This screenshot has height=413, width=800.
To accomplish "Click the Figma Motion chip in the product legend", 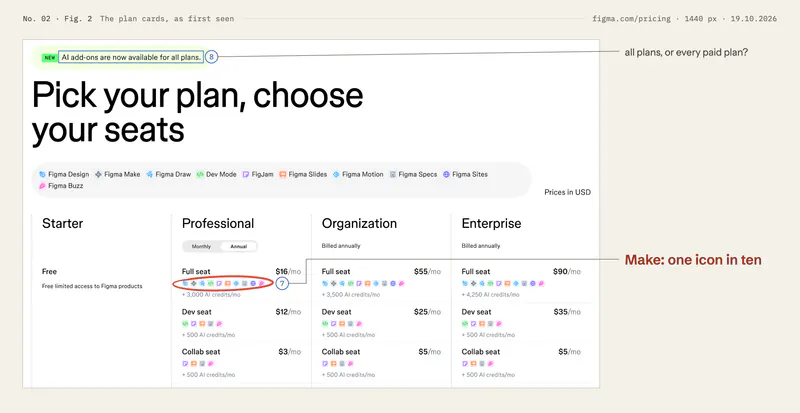I will tap(358, 174).
